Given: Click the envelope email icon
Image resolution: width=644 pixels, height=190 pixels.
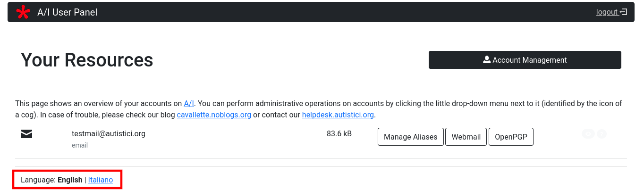Looking at the screenshot, I should point(26,134).
